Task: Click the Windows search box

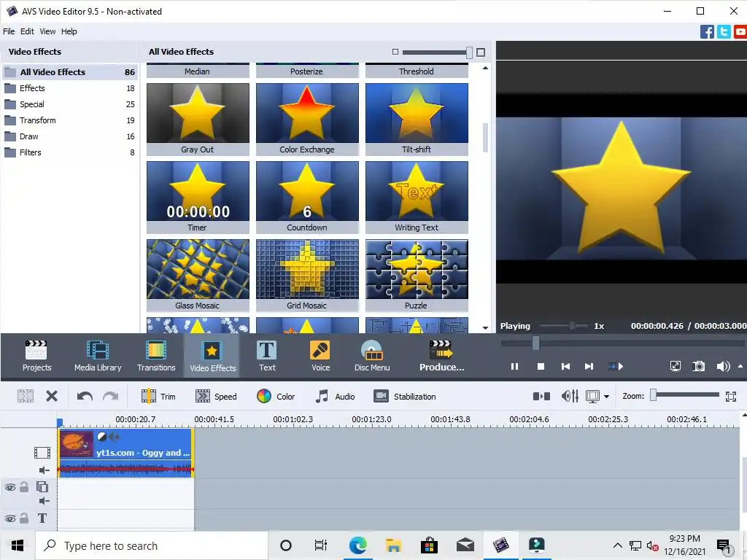Action: 152,545
